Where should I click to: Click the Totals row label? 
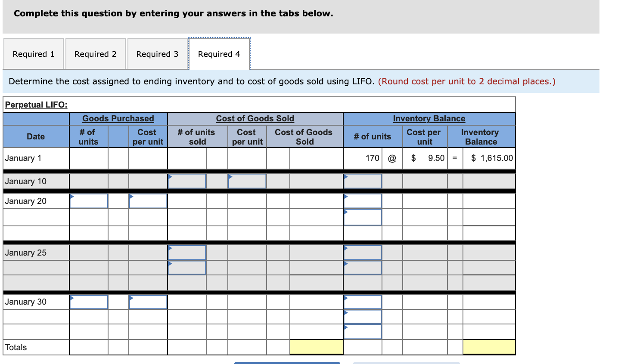point(16,347)
